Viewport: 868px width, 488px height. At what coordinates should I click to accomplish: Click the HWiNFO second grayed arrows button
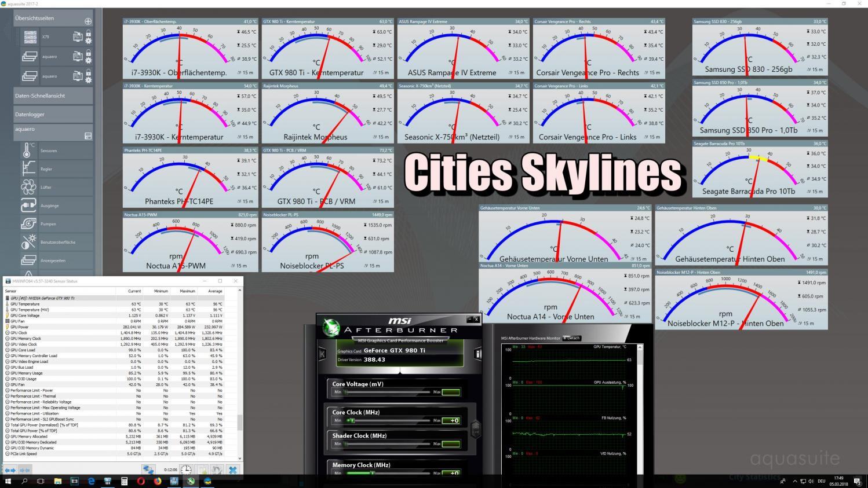(x=24, y=470)
